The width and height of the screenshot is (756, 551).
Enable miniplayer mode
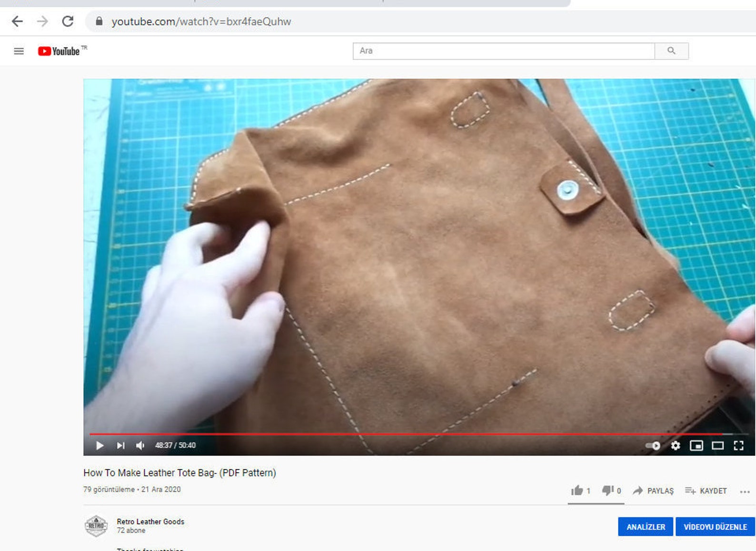[696, 445]
